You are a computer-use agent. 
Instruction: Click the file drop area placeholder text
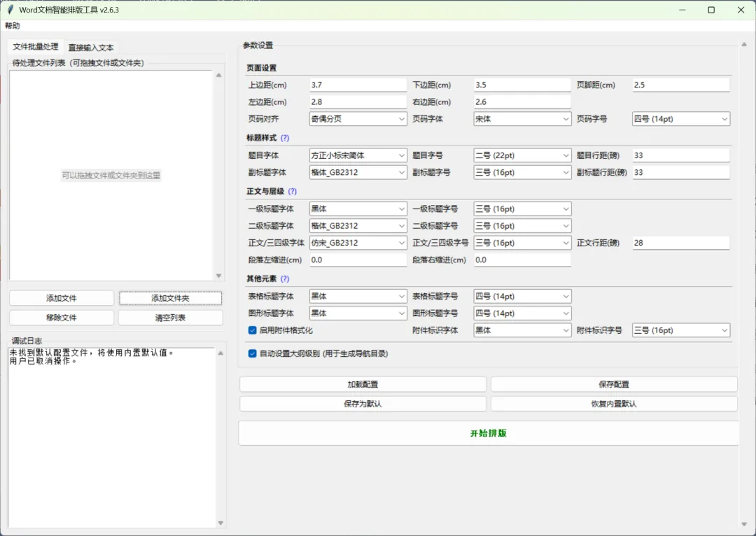[111, 176]
